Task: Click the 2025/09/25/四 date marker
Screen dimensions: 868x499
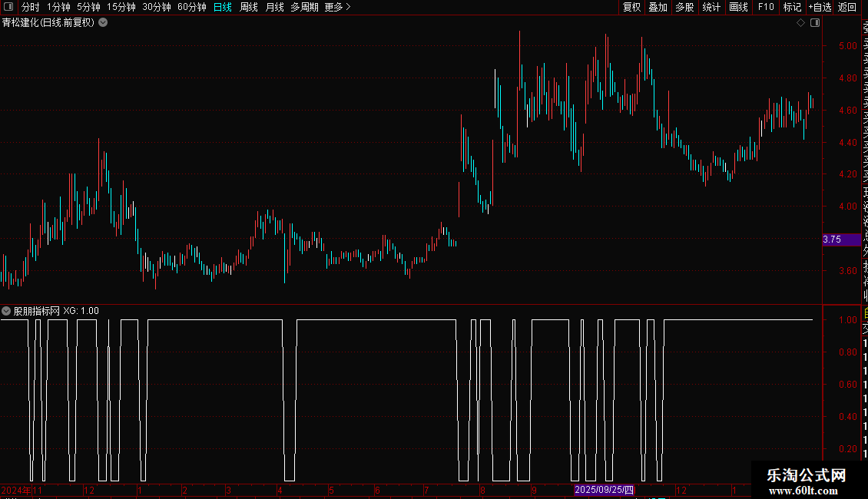Action: (x=604, y=490)
